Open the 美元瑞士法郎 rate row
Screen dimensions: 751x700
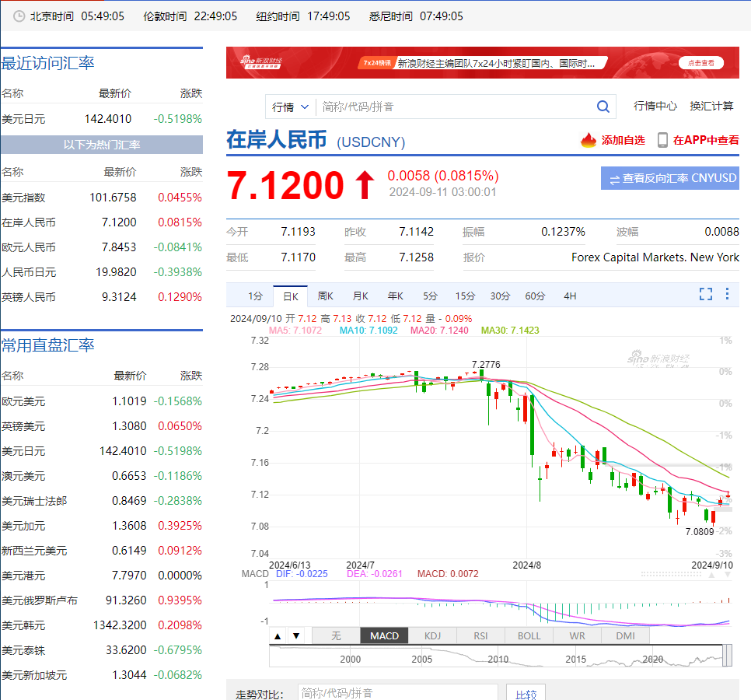coord(102,501)
